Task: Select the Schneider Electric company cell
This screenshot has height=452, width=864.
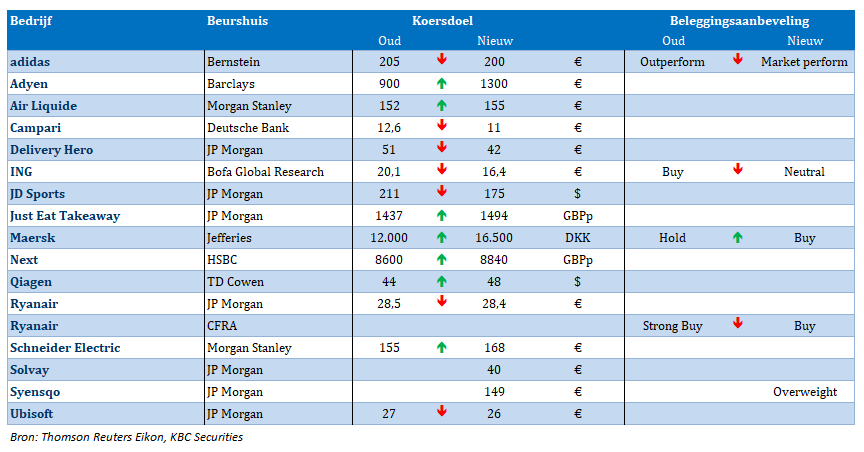Action: pyautogui.click(x=106, y=348)
